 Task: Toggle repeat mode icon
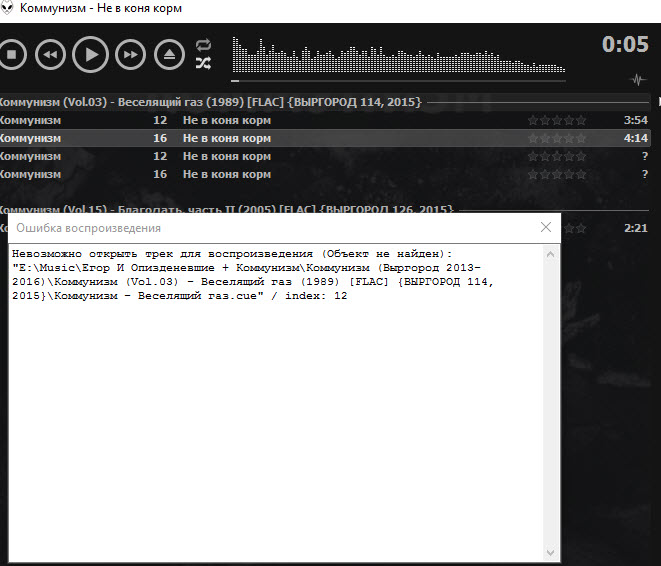click(x=203, y=45)
